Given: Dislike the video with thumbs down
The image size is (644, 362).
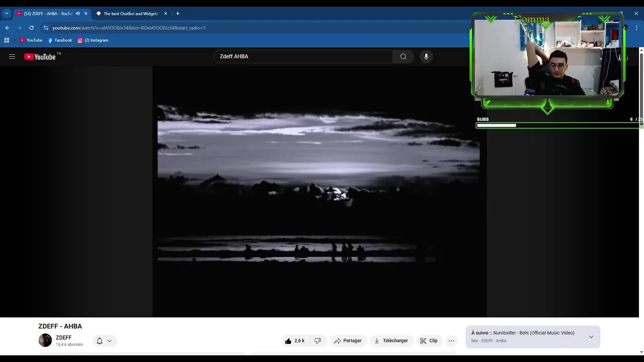Looking at the screenshot, I should click(317, 341).
